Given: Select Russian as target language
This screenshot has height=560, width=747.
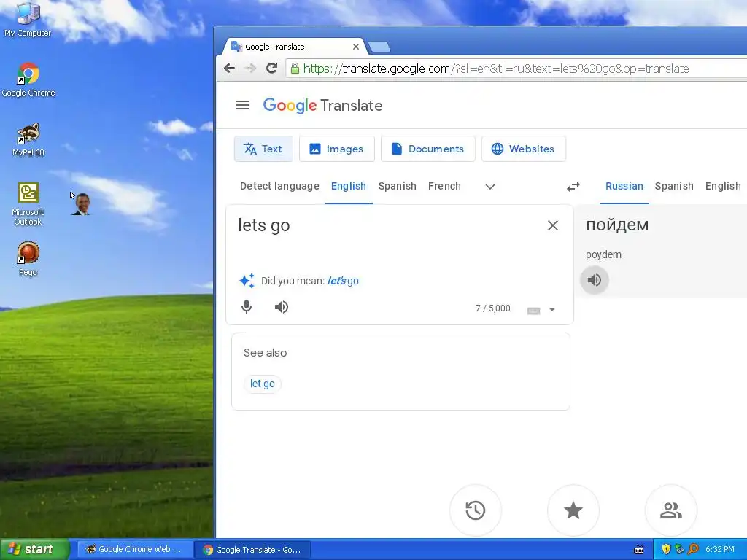Looking at the screenshot, I should pyautogui.click(x=624, y=186).
